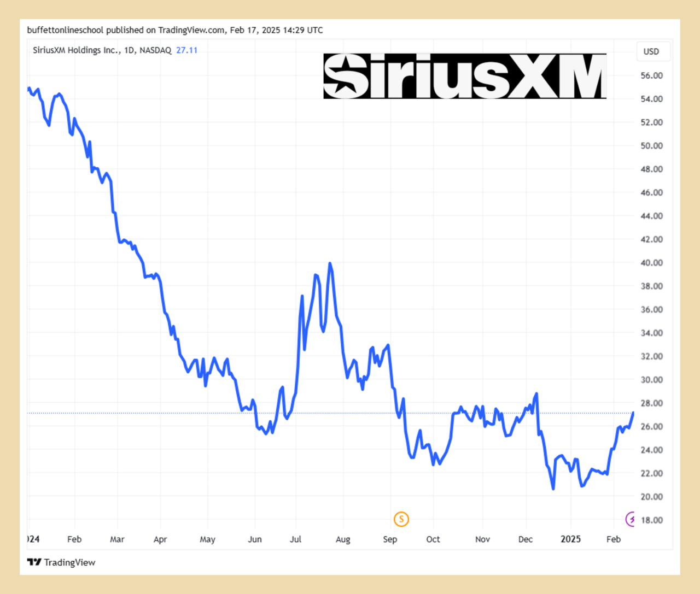Viewport: 700px width, 594px height.
Task: Click the 30.00 price axis label
Action: pyautogui.click(x=651, y=380)
